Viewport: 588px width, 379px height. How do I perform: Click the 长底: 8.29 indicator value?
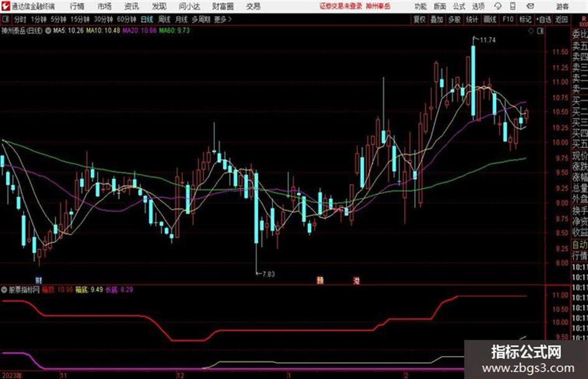(x=119, y=289)
